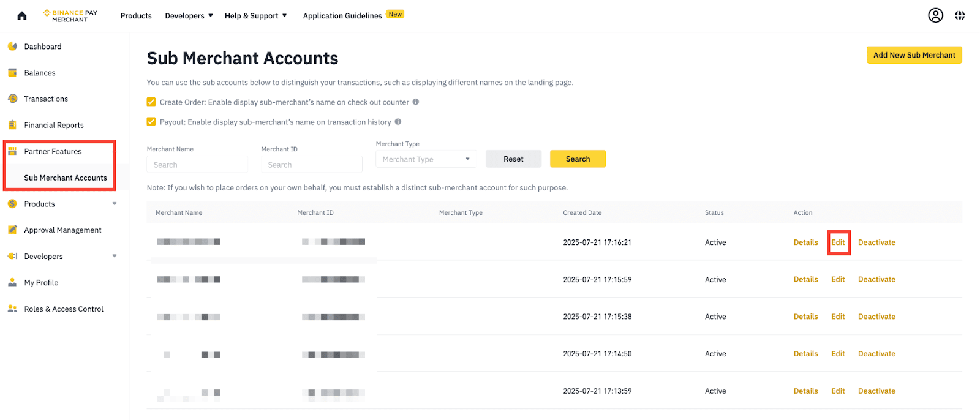Uncheck the Payout sub-merchant name checkbox

(x=151, y=122)
